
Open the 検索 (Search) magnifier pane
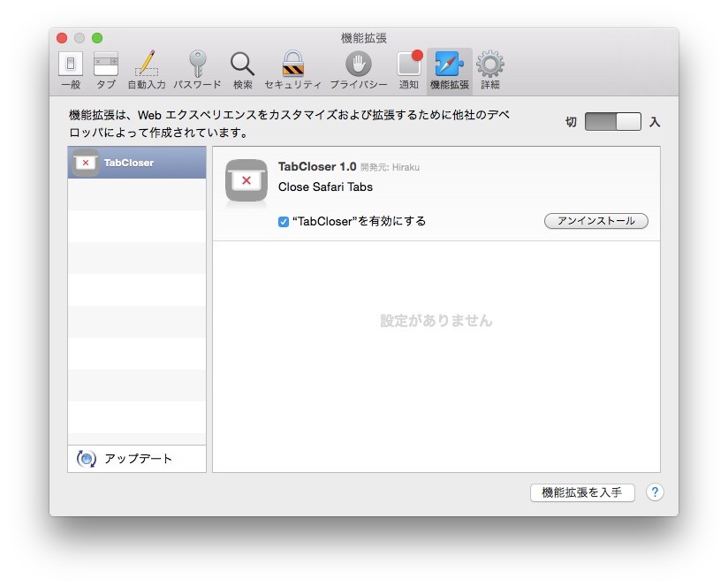click(242, 71)
